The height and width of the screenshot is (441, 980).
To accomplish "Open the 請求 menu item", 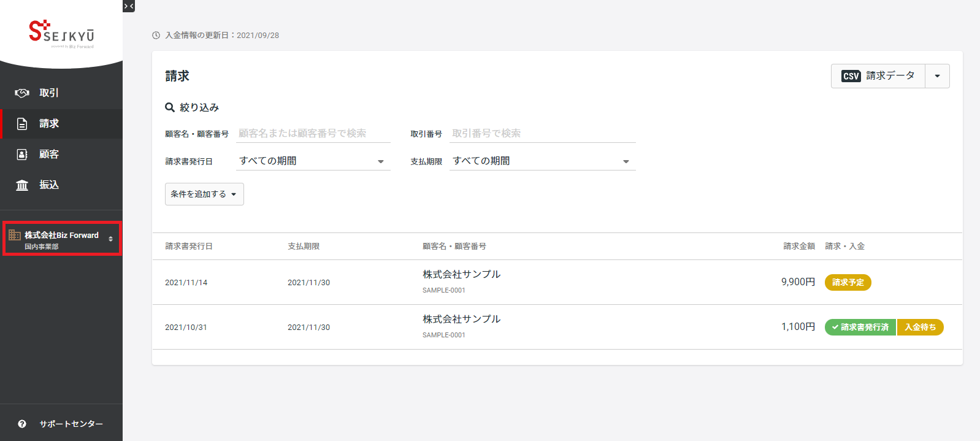I will [61, 123].
